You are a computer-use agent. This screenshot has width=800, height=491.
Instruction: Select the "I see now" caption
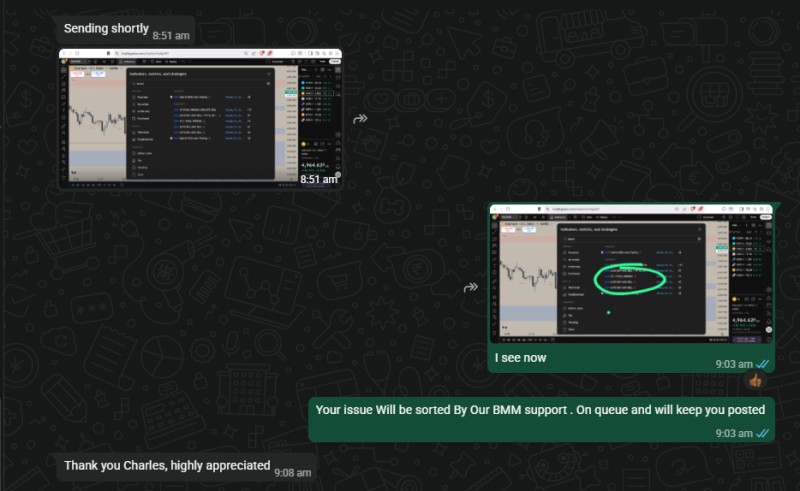coord(520,358)
